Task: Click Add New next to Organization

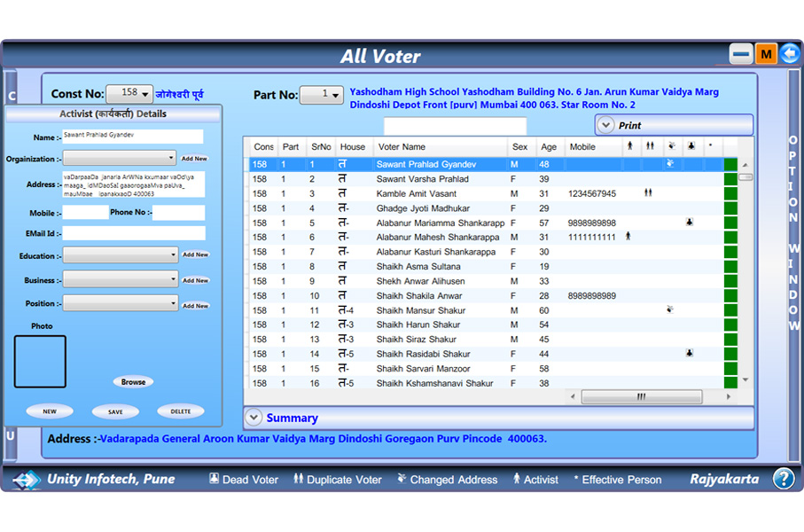Action: click(x=194, y=159)
